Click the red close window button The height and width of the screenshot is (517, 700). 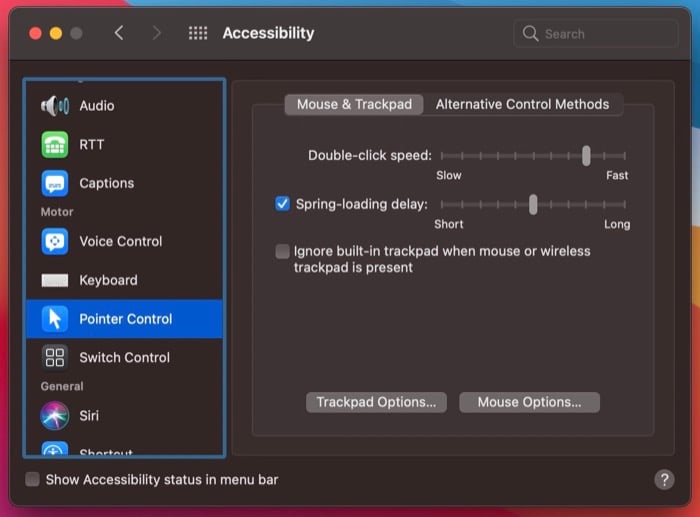click(36, 33)
